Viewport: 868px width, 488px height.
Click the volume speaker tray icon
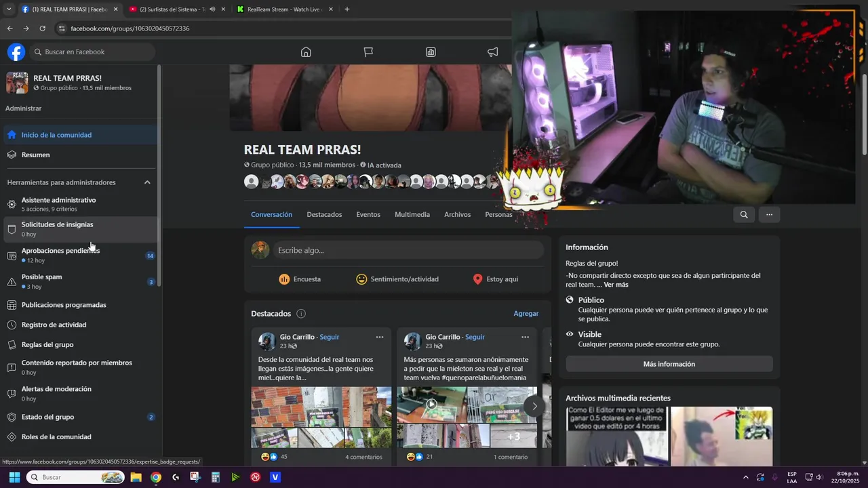click(818, 477)
